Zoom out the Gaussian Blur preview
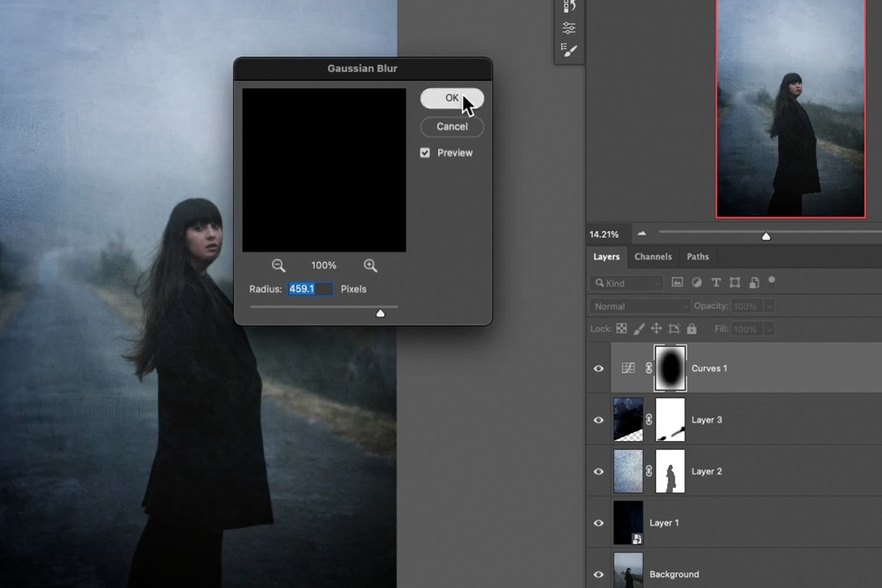Image resolution: width=882 pixels, height=588 pixels. tap(279, 265)
